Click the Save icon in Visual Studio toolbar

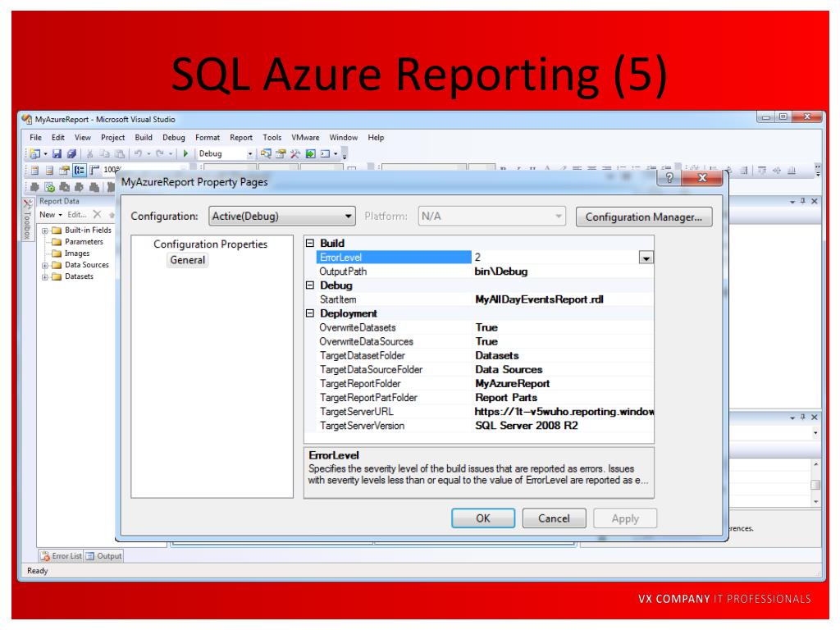(x=57, y=153)
